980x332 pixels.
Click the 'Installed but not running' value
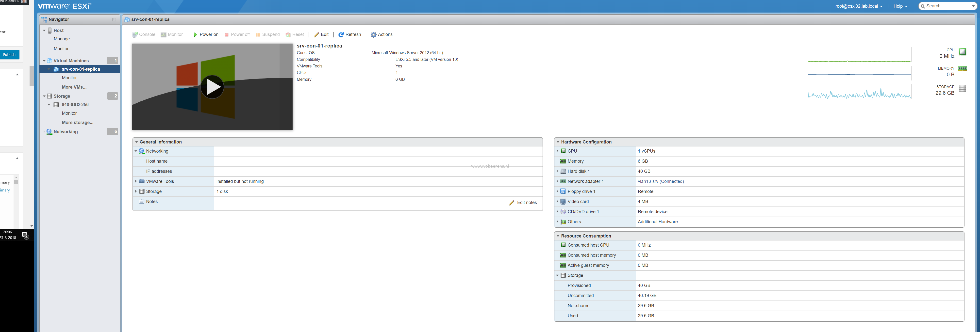pyautogui.click(x=240, y=181)
